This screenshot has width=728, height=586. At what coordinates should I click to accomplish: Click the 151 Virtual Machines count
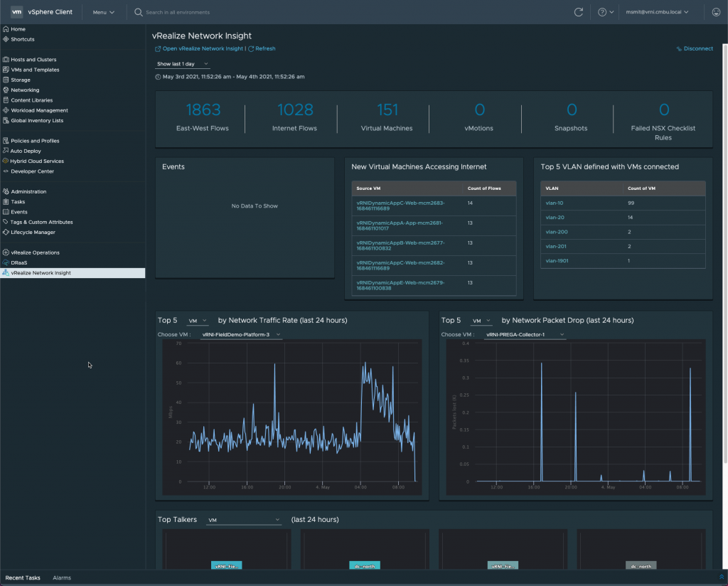click(387, 110)
